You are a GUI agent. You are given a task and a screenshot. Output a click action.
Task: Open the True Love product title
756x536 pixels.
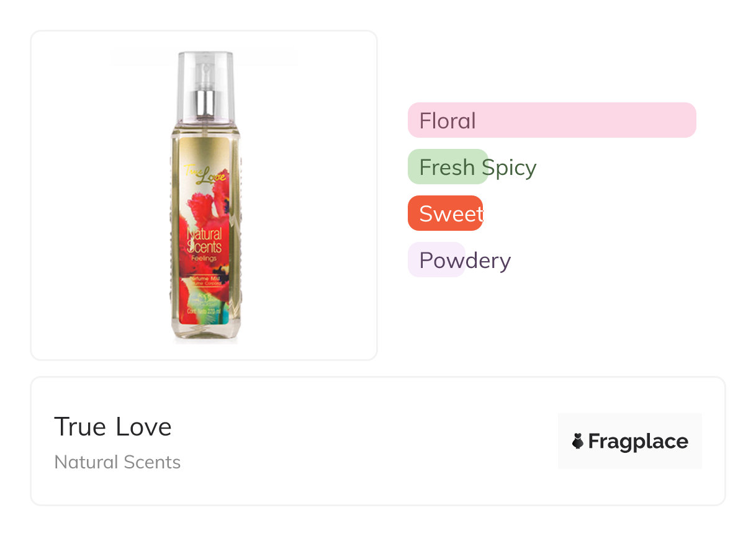coord(113,427)
